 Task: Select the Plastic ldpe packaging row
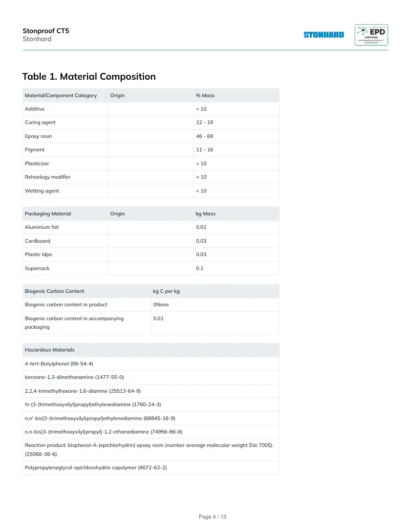point(150,254)
